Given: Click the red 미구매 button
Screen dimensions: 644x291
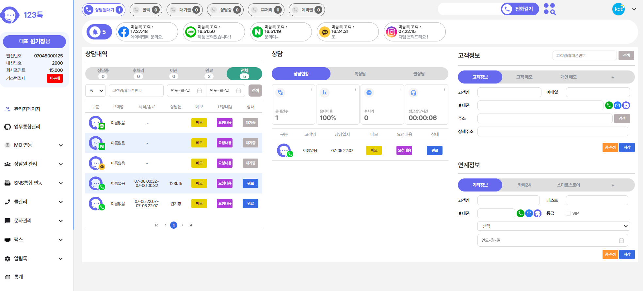Looking at the screenshot, I should click(x=55, y=78).
